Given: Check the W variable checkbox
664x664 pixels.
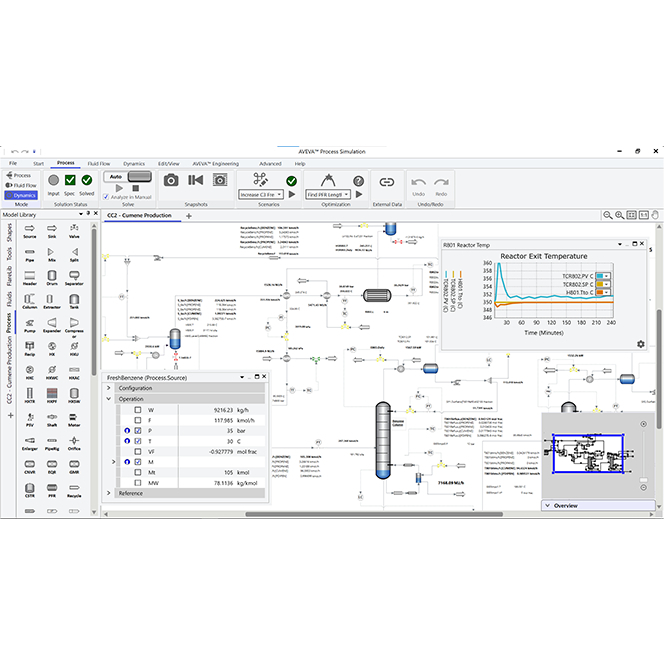Looking at the screenshot, I should pyautogui.click(x=138, y=410).
